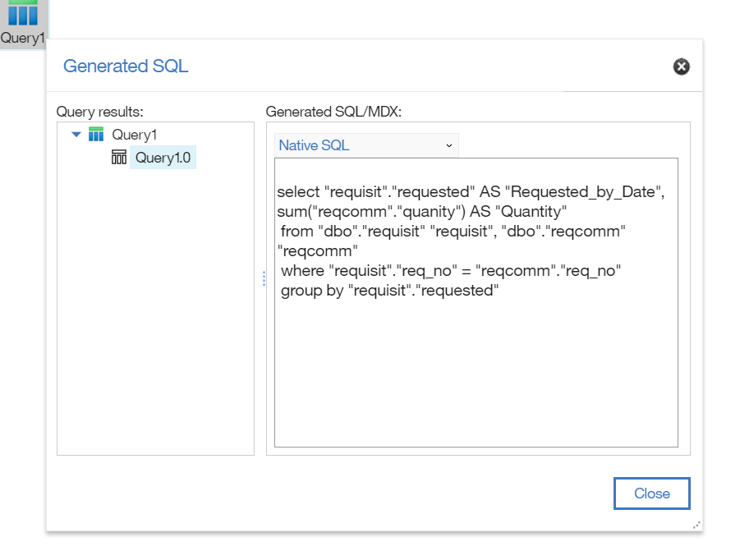
Task: Click the resize grip at the dialog corner
Action: (x=696, y=525)
